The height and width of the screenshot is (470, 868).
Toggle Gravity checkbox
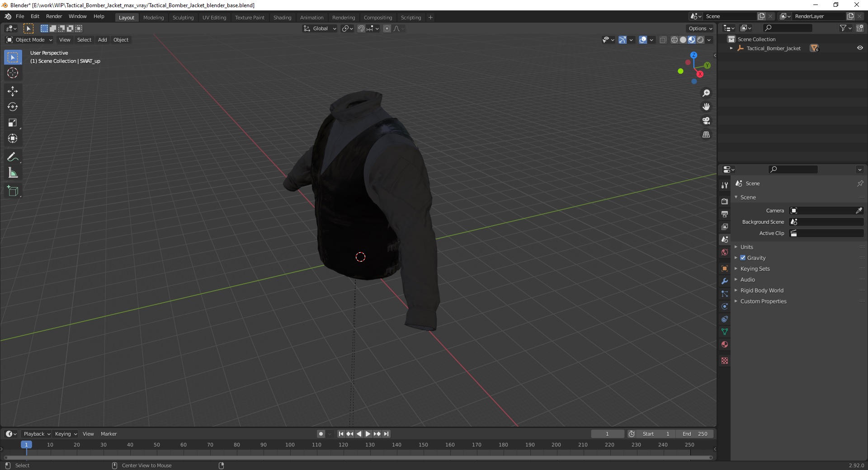click(743, 258)
